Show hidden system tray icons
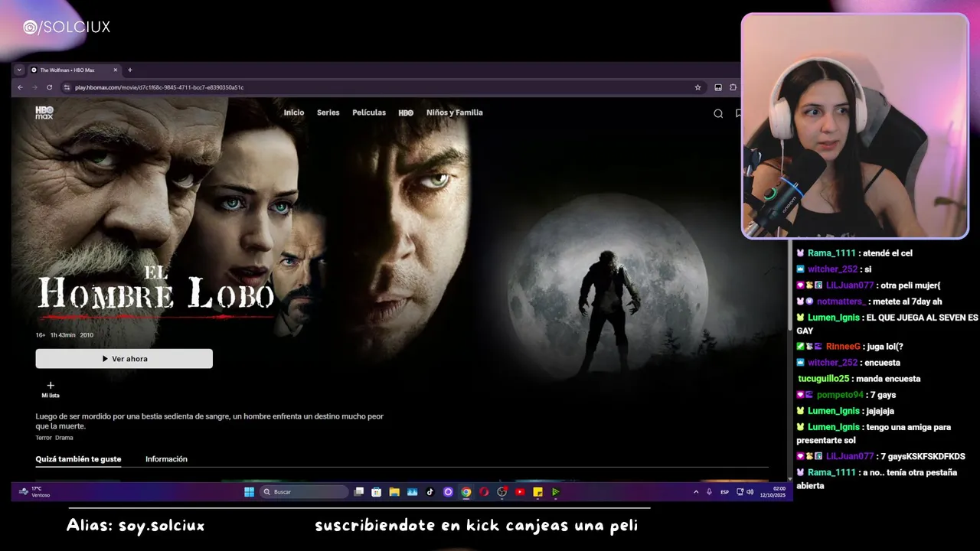The height and width of the screenshot is (551, 980). pos(696,492)
